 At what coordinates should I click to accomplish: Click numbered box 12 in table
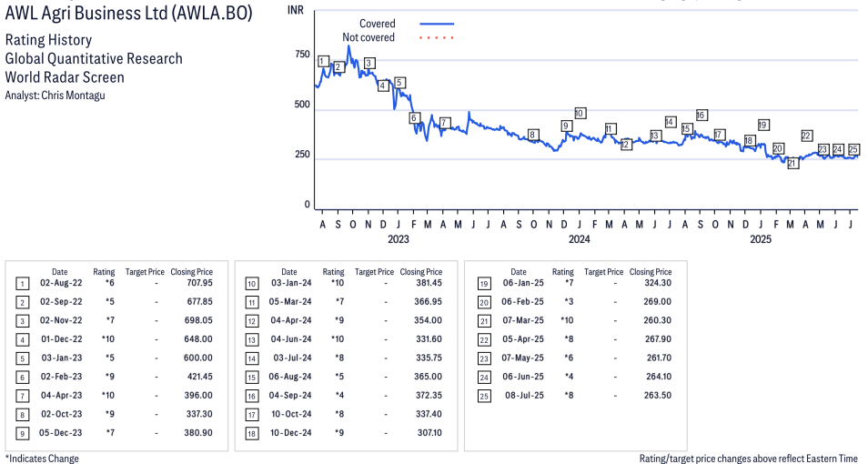click(252, 321)
